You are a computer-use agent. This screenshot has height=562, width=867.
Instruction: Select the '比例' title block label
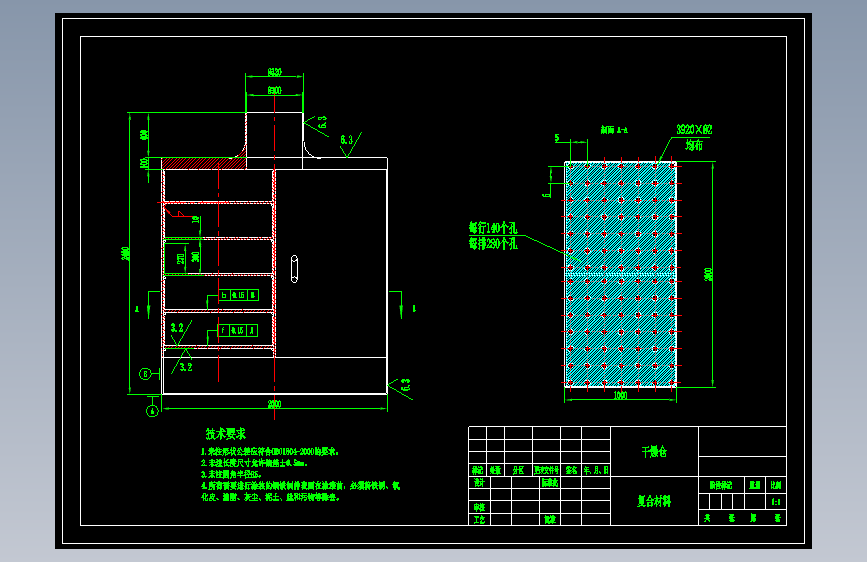click(776, 485)
